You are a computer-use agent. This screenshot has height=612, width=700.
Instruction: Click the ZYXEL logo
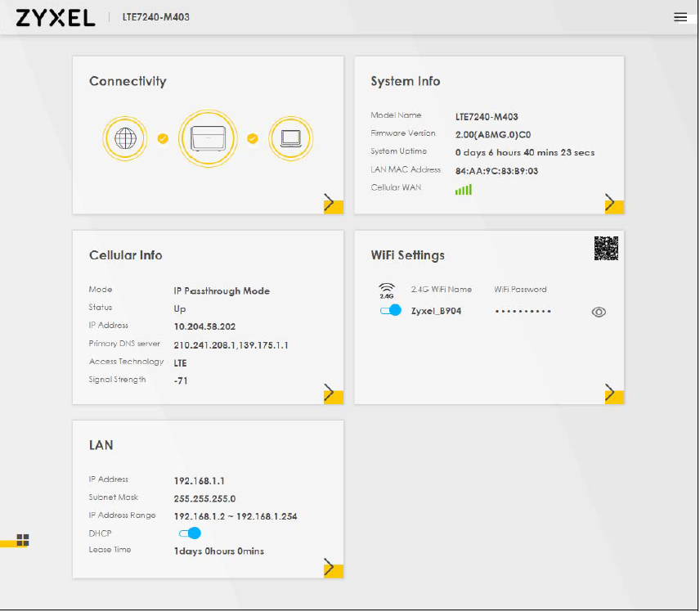[56, 17]
